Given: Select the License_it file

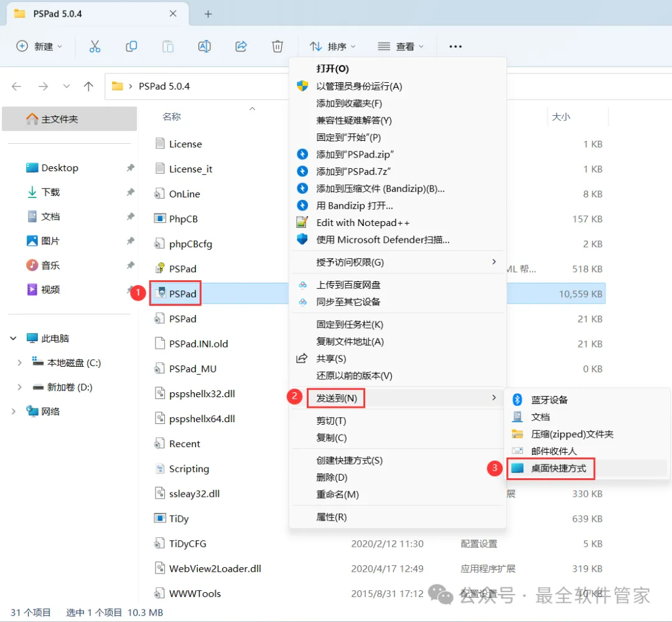Looking at the screenshot, I should pyautogui.click(x=190, y=169).
